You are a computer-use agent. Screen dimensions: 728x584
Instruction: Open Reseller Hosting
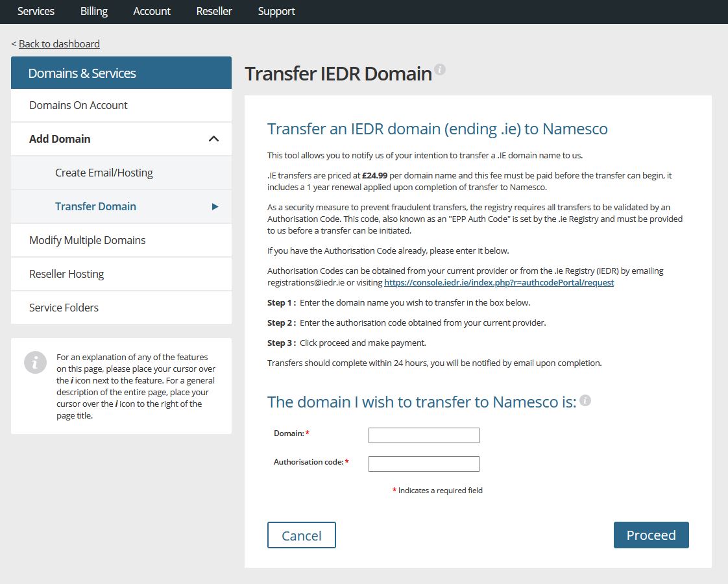coord(121,274)
